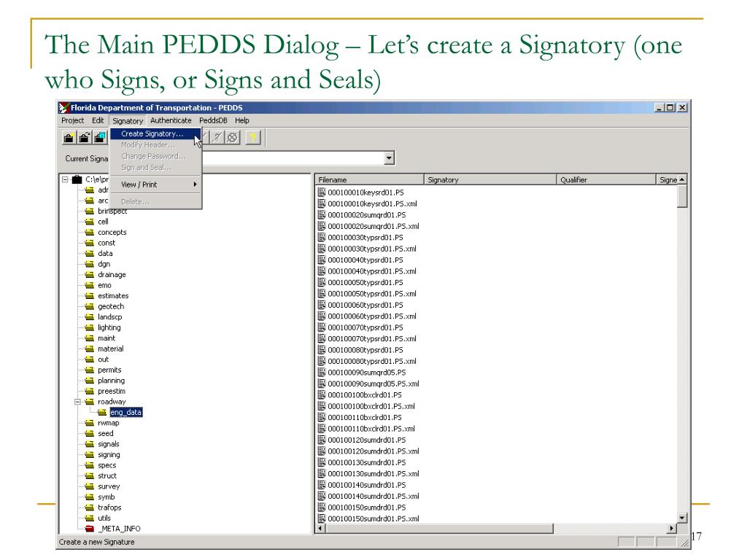
Task: Click folder icon next to survey
Action: coord(89,486)
